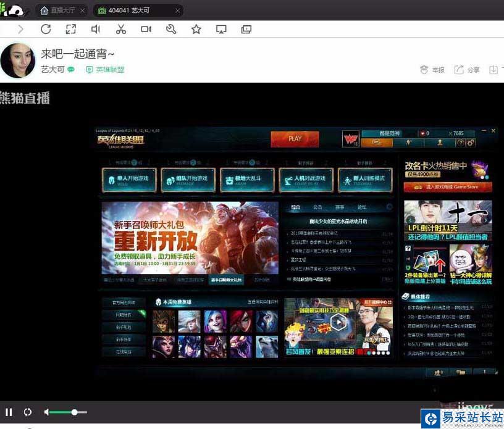This screenshot has width=504, height=429.
Task: Open mini window mode icon
Action: 246,29
